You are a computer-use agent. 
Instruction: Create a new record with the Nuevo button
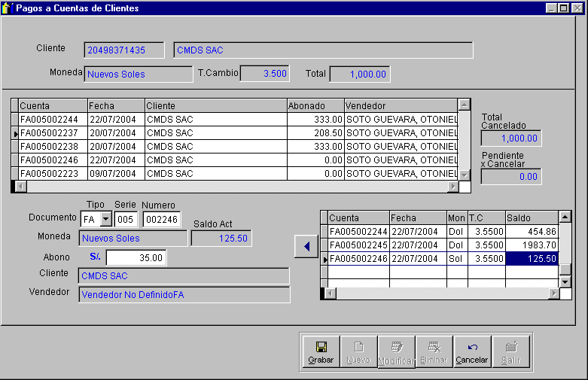tap(359, 351)
